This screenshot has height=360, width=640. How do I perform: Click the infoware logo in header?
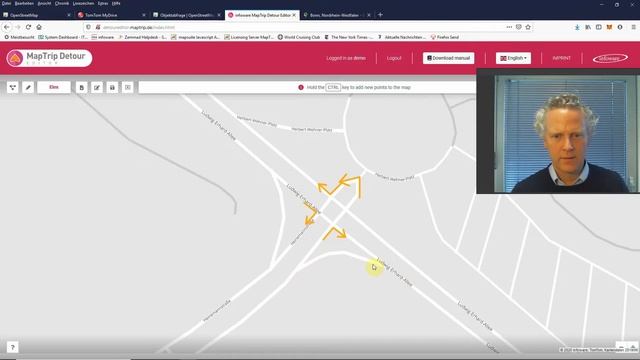pyautogui.click(x=610, y=58)
